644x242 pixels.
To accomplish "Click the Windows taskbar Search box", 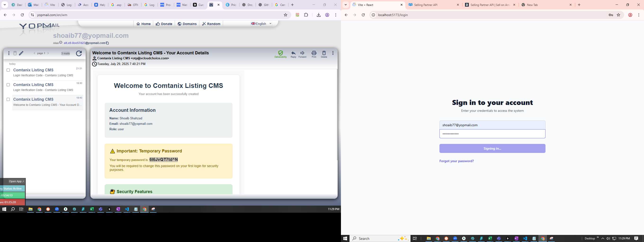I will pos(380,238).
